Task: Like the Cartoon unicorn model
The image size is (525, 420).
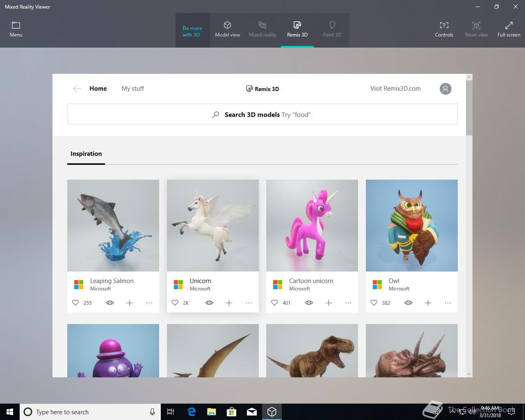Action: [x=274, y=303]
